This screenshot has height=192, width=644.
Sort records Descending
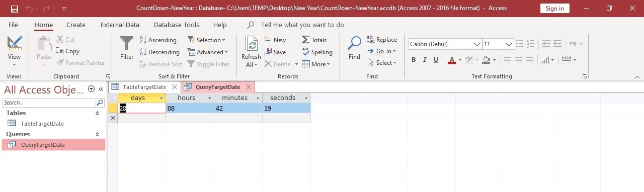[159, 52]
